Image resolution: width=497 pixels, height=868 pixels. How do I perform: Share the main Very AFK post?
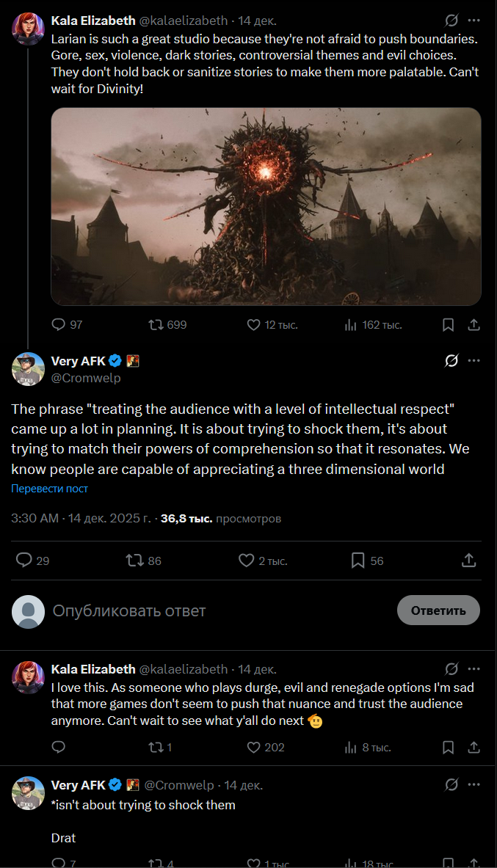(x=468, y=561)
